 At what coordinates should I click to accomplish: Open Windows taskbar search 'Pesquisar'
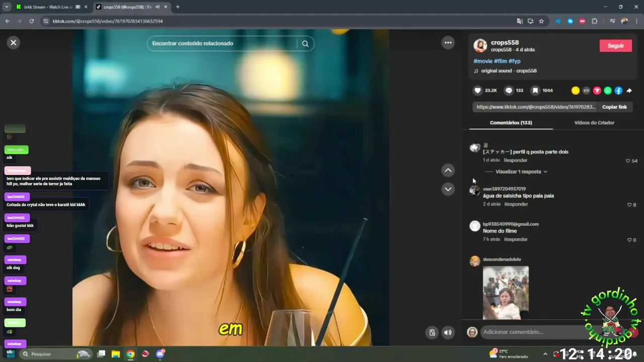click(x=56, y=354)
